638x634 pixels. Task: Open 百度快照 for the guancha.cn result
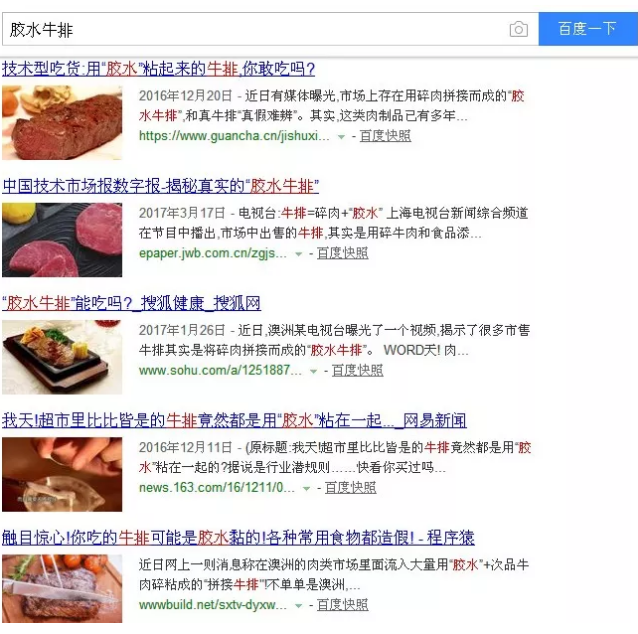click(x=385, y=136)
